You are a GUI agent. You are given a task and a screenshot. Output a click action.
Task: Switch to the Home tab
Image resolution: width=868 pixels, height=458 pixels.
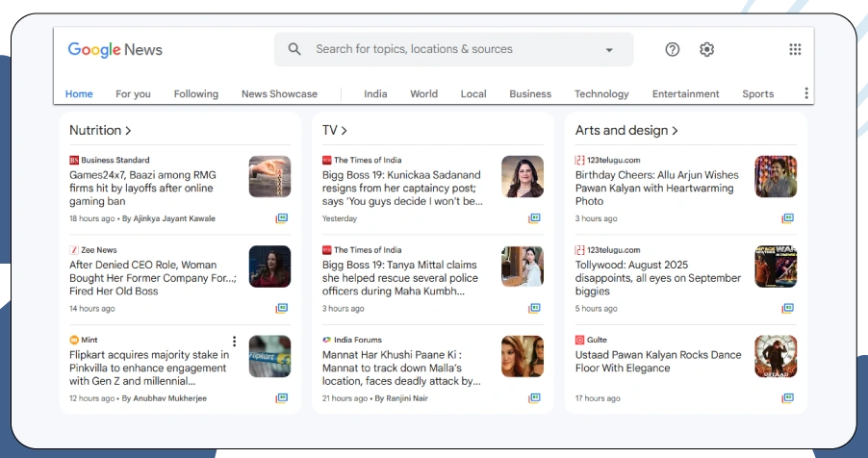click(79, 93)
